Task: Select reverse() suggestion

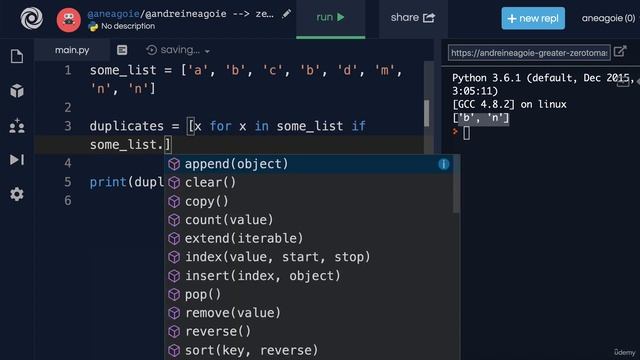Action: click(x=309, y=331)
